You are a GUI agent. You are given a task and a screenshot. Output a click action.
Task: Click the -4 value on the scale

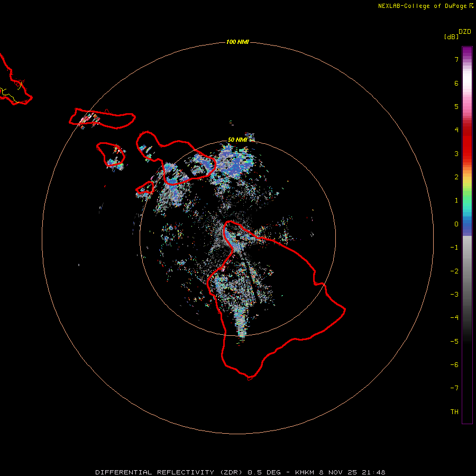[x=454, y=318]
